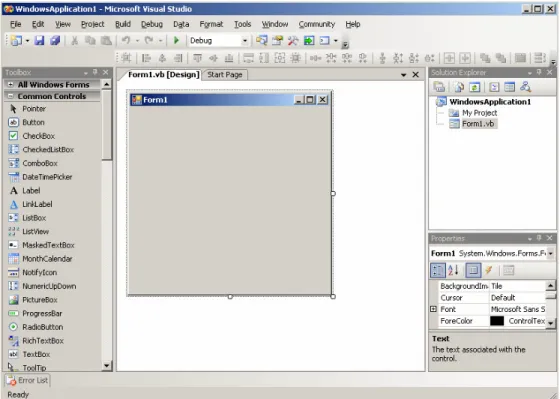Expand All Windows Forms group

click(x=10, y=85)
